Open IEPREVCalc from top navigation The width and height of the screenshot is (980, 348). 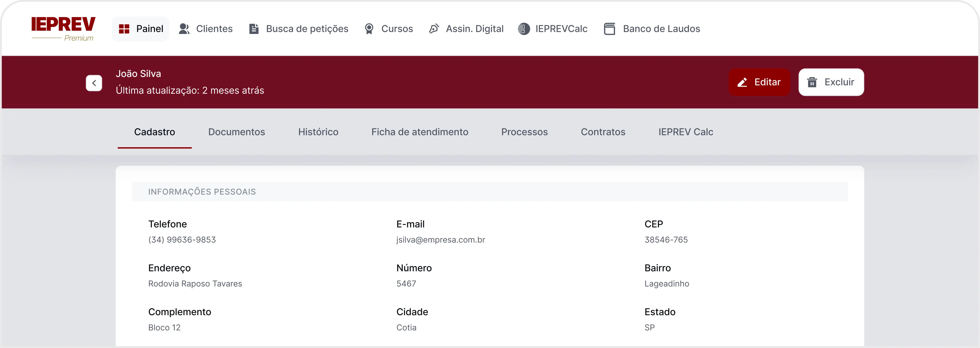(552, 29)
